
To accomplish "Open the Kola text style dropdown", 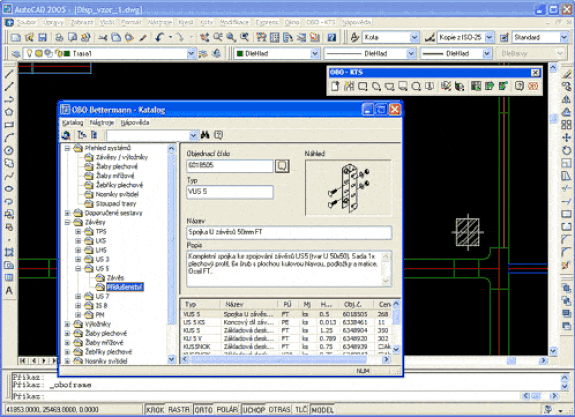I will tap(414, 37).
